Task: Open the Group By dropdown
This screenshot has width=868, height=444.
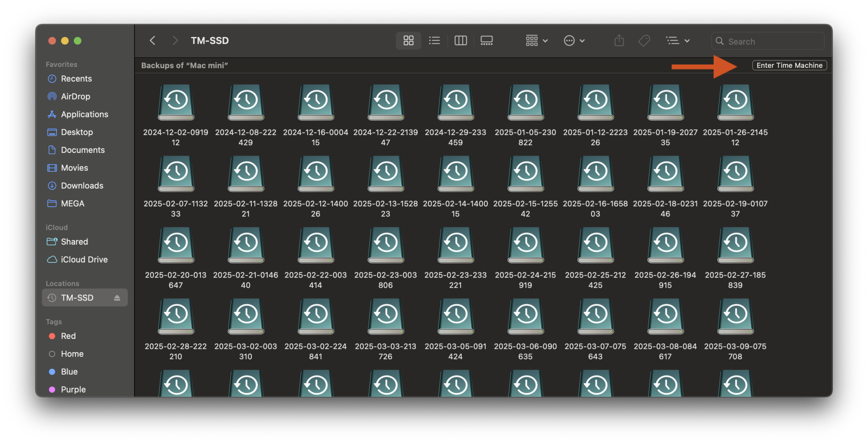Action: [537, 41]
